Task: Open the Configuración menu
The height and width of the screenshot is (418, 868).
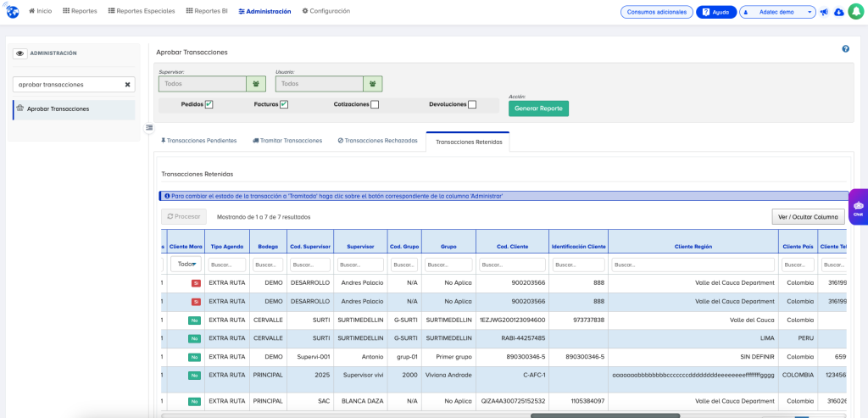Action: coord(326,11)
